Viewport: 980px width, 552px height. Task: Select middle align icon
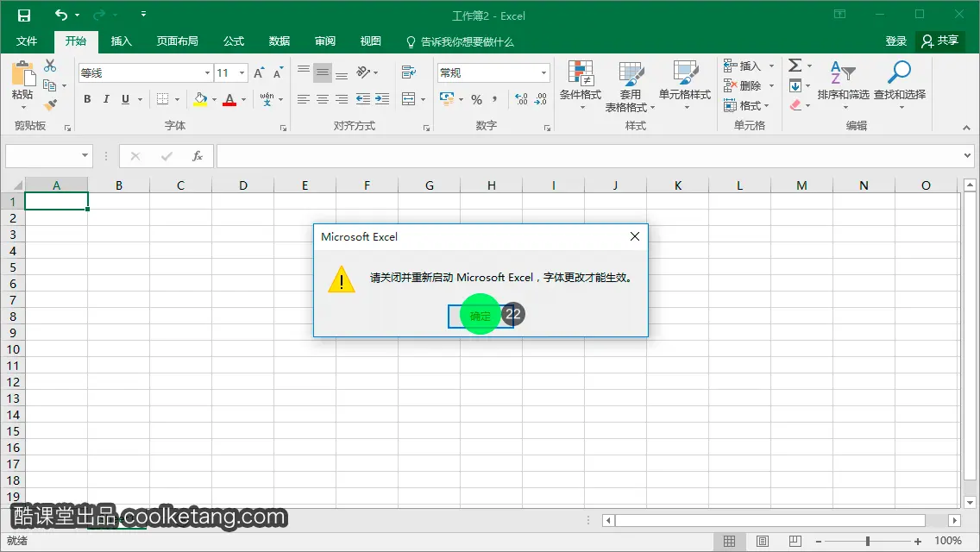323,72
